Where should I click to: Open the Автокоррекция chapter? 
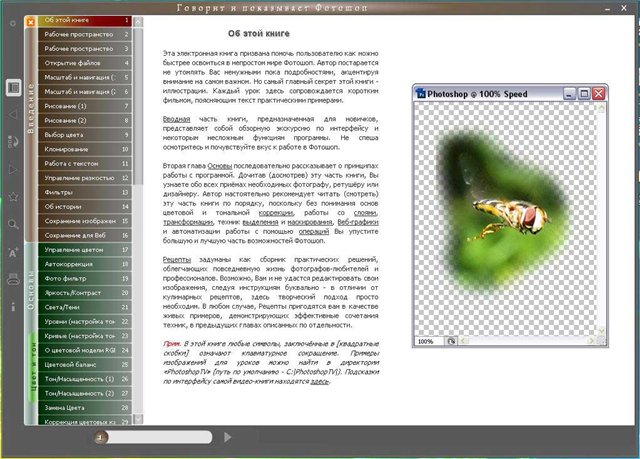(x=84, y=264)
